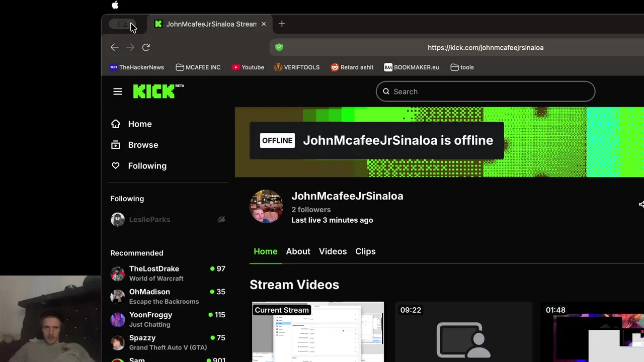644x362 pixels.
Task: Select the channel Home tab
Action: point(265,251)
